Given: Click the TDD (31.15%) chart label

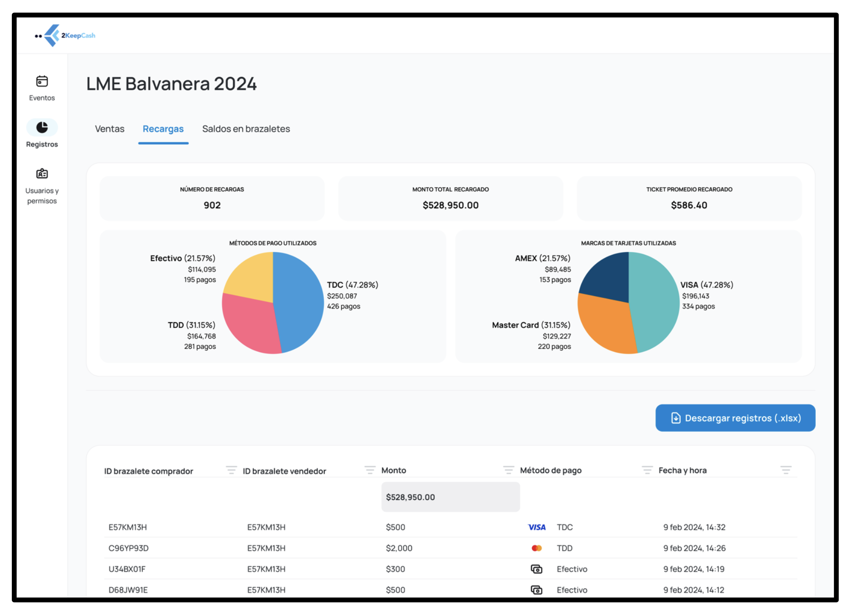Looking at the screenshot, I should pos(192,325).
